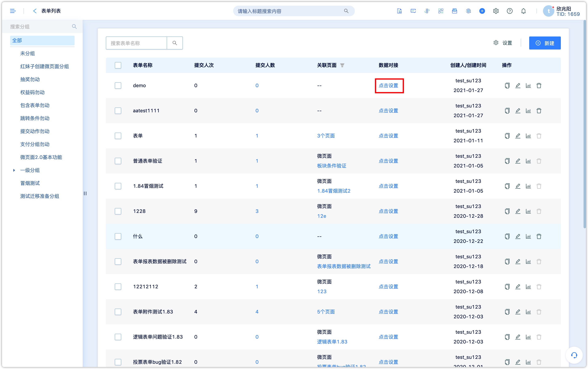
Task: Open the top toolbar settings gear
Action: point(496,11)
